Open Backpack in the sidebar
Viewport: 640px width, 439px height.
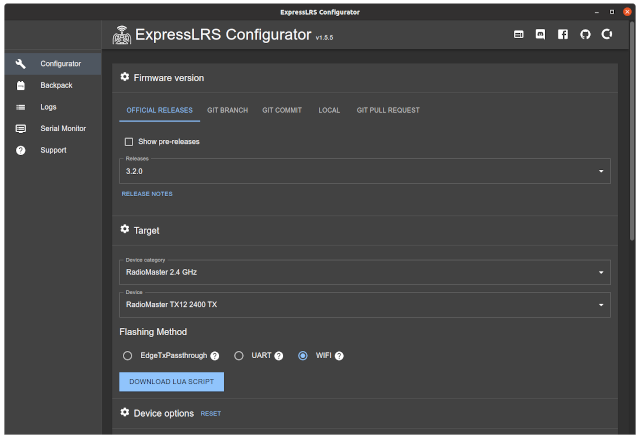point(53,85)
